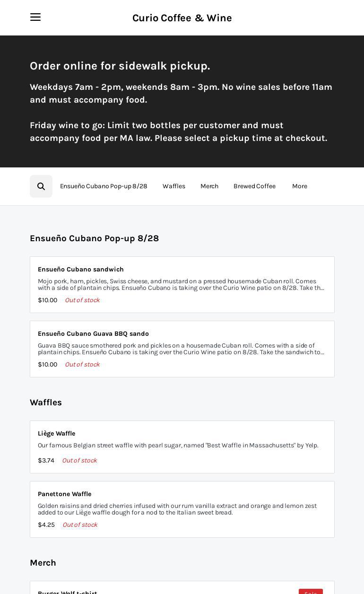Open the hamburger navigation menu
This screenshot has width=364, height=594.
(35, 17)
